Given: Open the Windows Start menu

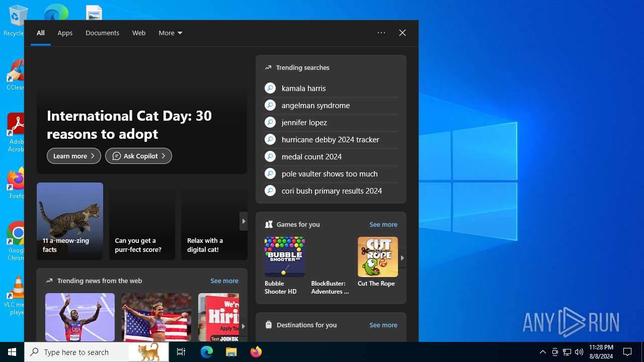Looking at the screenshot, I should pyautogui.click(x=12, y=352).
